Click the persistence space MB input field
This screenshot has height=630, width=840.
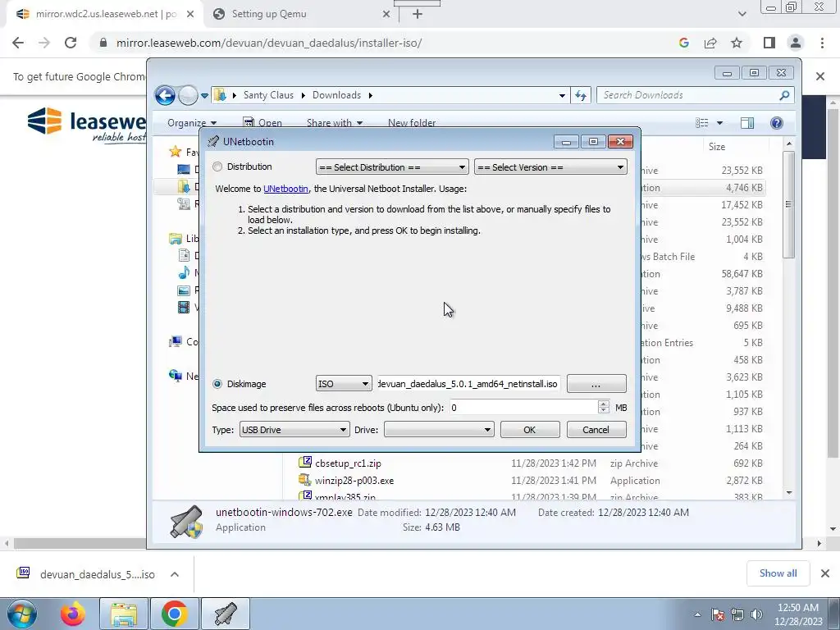click(523, 407)
